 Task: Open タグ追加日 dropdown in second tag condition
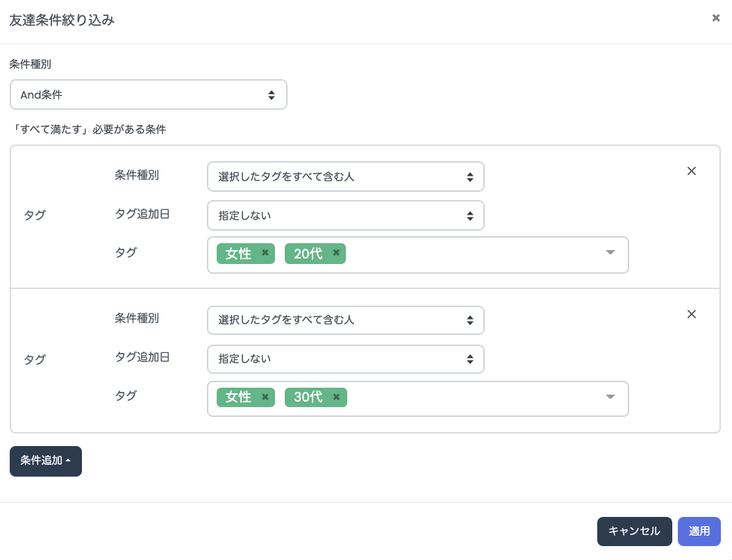[x=345, y=359]
